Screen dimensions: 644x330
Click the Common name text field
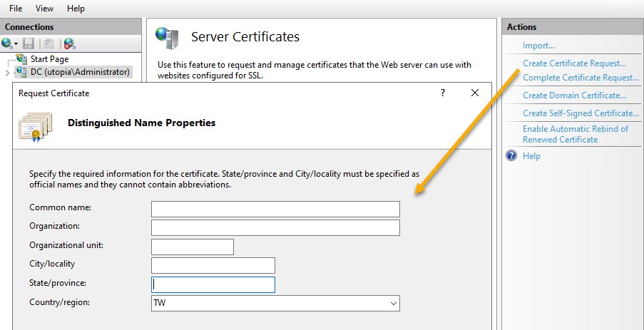coord(275,209)
